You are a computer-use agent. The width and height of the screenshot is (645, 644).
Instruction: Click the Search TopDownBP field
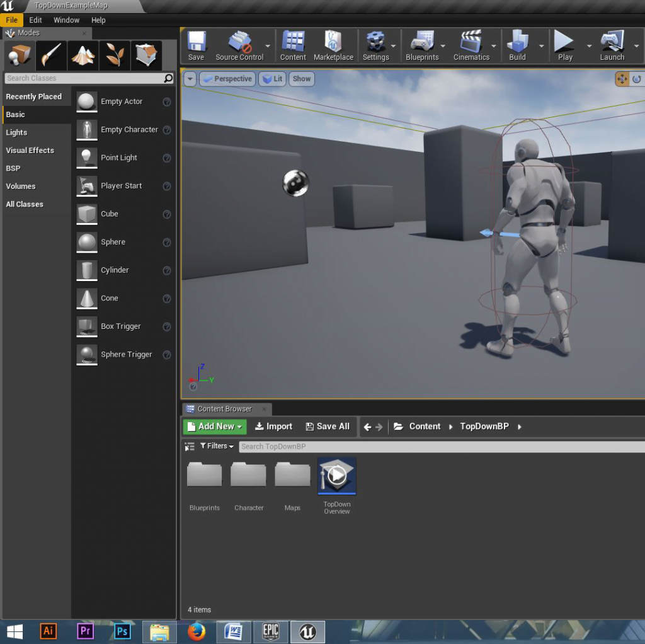coord(442,447)
